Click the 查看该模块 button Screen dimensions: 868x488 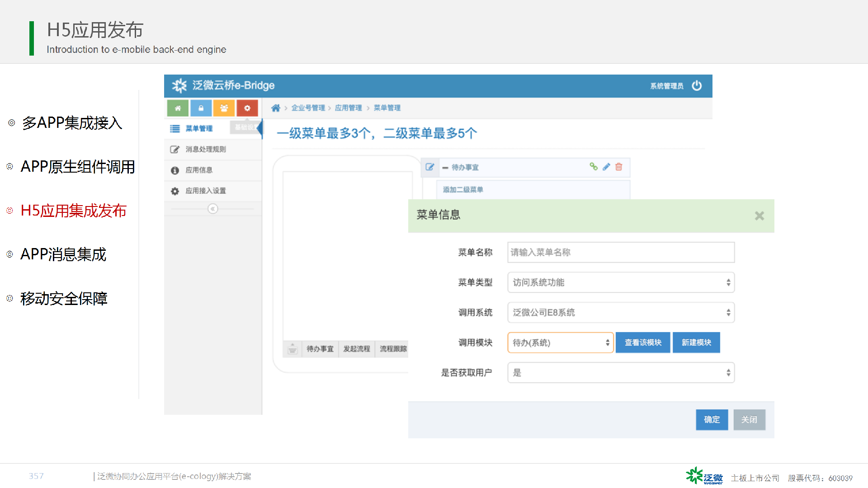643,343
